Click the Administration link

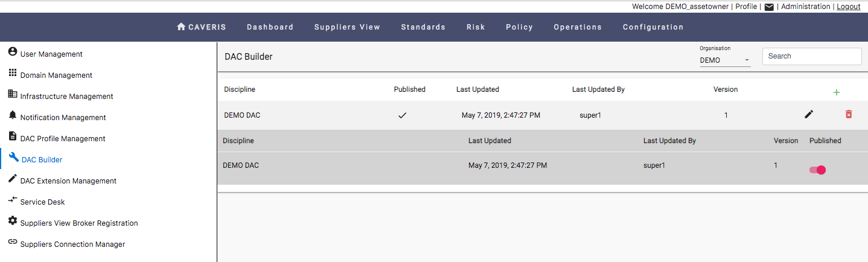[806, 7]
